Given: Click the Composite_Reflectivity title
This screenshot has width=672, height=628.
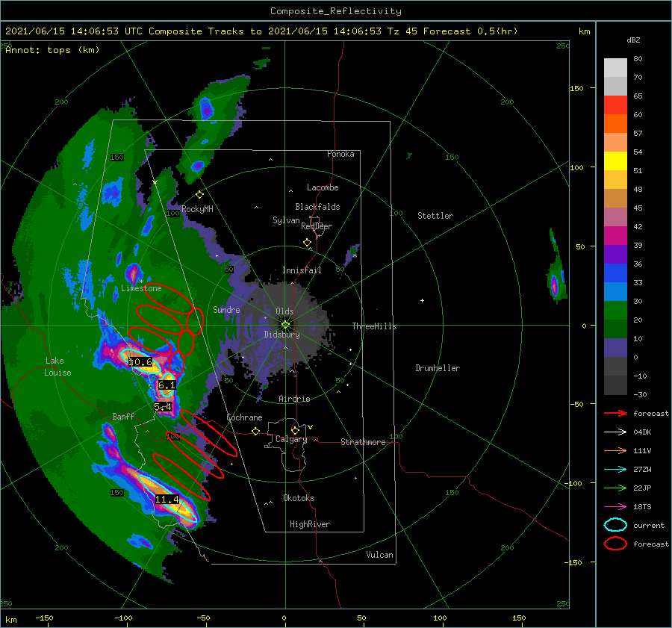Looking at the screenshot, I should coord(336,10).
